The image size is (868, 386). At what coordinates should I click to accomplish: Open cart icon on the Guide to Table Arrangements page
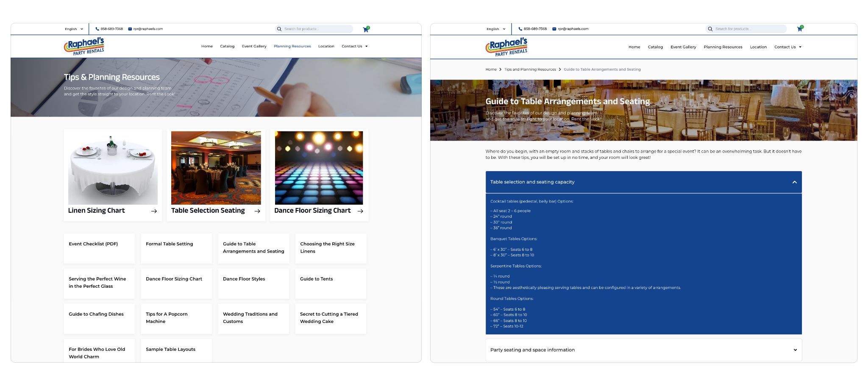pos(799,29)
